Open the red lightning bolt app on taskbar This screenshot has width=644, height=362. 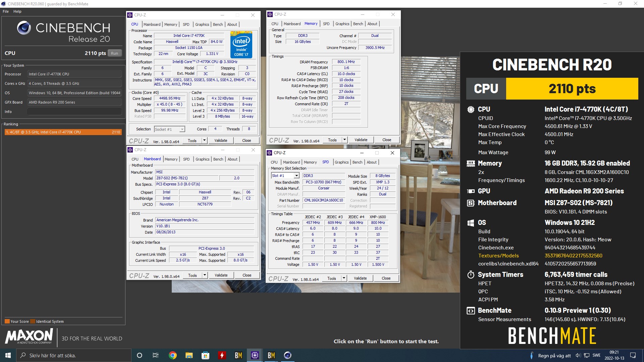[x=222, y=355]
